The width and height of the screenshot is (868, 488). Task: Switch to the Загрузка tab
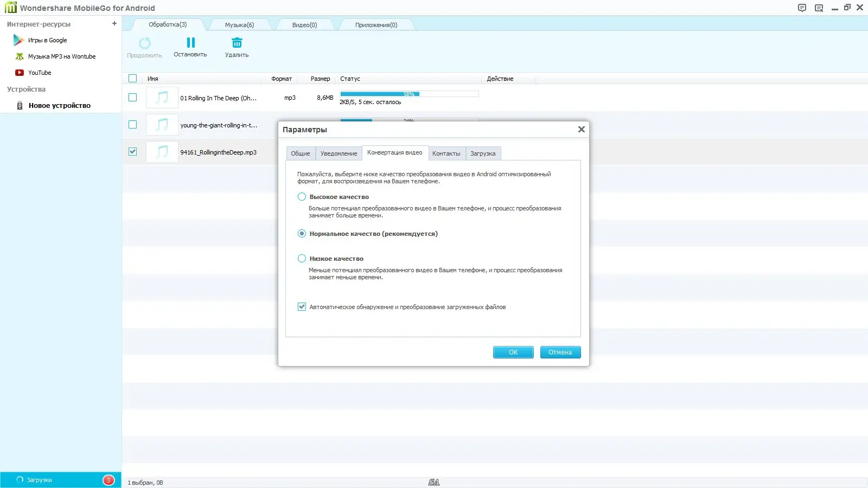point(483,153)
